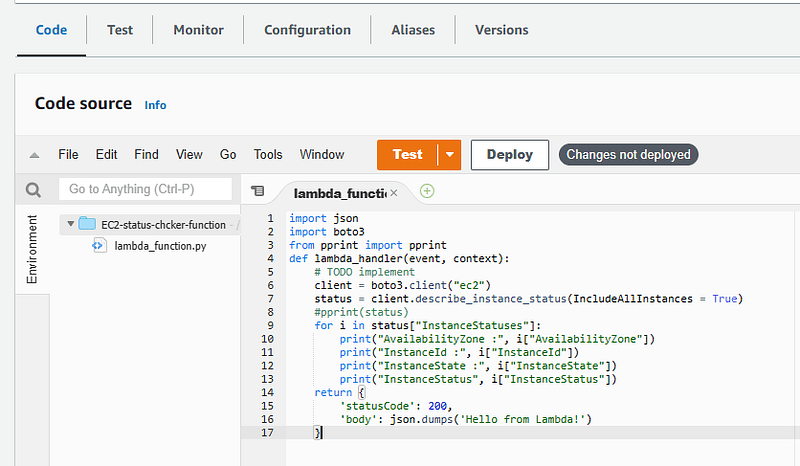Select the lambda_function editor tab
Viewport: 800px width, 466px height.
coord(339,193)
